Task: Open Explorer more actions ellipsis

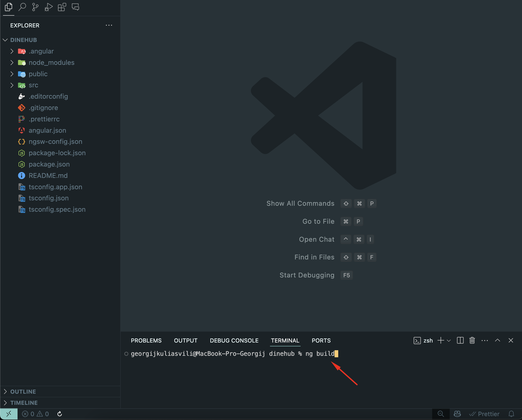Action: (109, 25)
